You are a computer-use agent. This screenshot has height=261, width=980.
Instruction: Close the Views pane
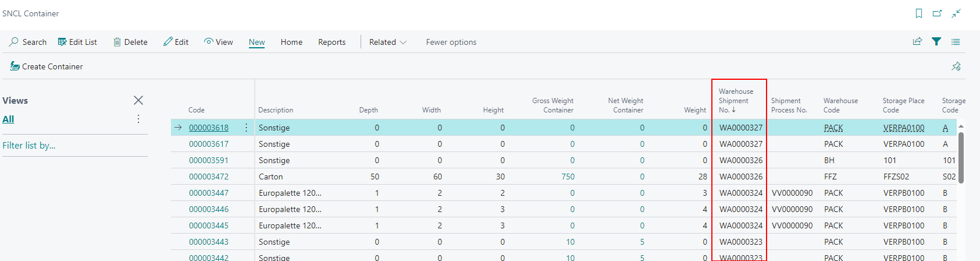pos(138,100)
